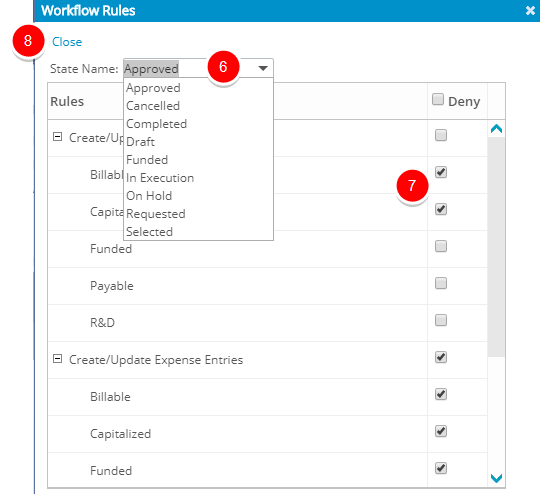The width and height of the screenshot is (540, 494).
Task: Close the Workflow Rules dialog with X
Action: coord(530,11)
